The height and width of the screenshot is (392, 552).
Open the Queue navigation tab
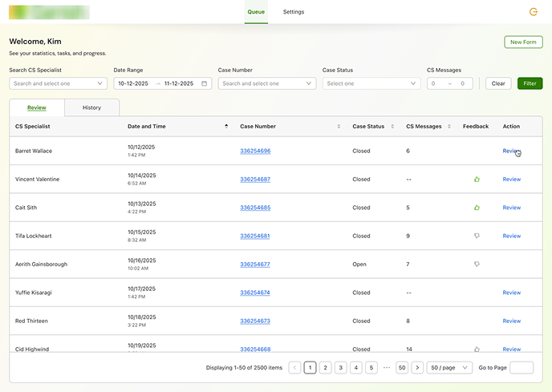256,12
